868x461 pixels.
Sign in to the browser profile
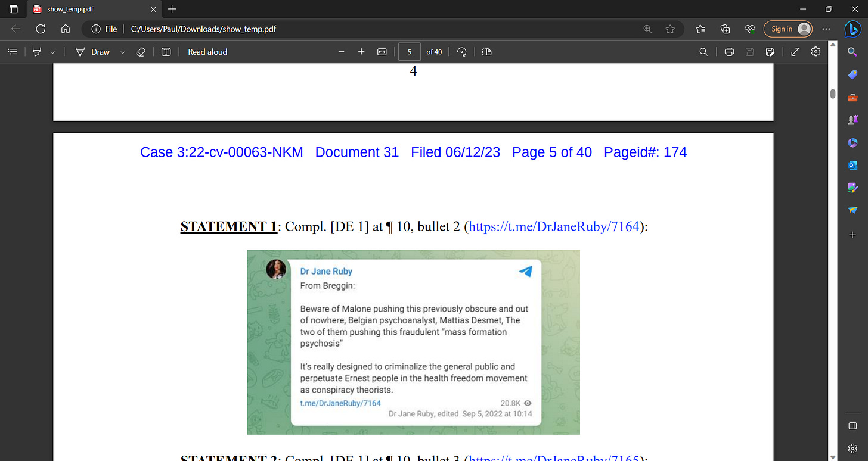[x=788, y=29]
